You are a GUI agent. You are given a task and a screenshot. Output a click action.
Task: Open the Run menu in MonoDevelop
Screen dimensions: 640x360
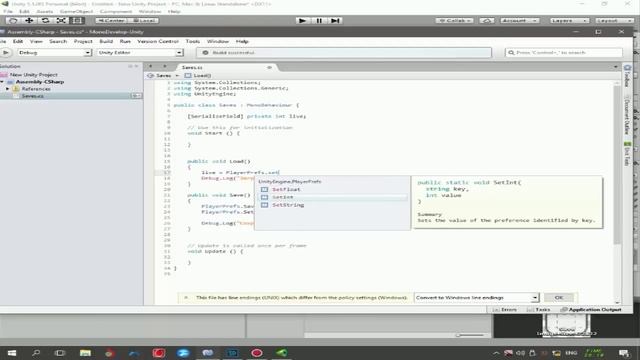pyautogui.click(x=125, y=41)
